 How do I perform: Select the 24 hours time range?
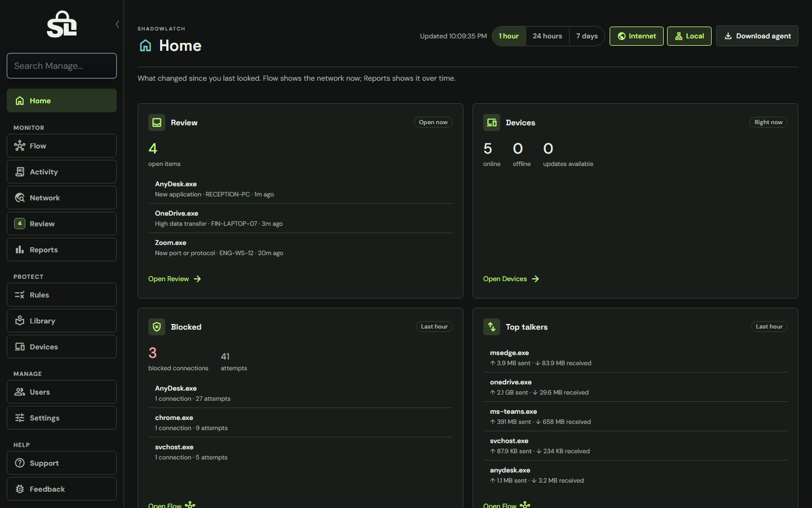pyautogui.click(x=547, y=36)
